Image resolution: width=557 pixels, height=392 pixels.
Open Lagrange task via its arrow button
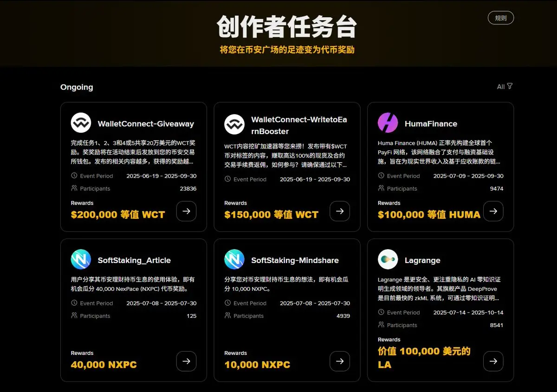[x=493, y=361]
